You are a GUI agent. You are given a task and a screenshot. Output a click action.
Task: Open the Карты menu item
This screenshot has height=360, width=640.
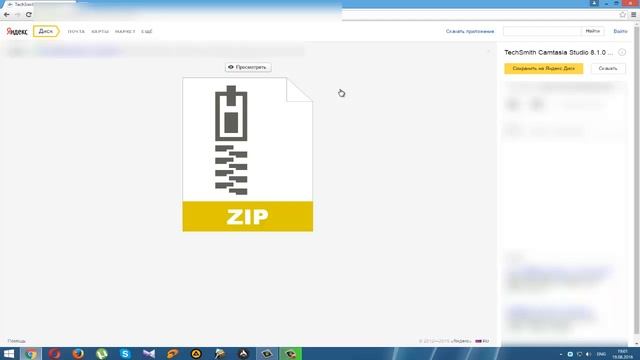100,31
